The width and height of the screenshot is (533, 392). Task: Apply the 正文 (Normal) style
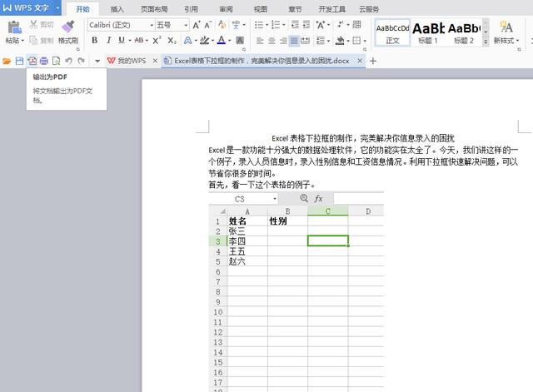tap(392, 33)
